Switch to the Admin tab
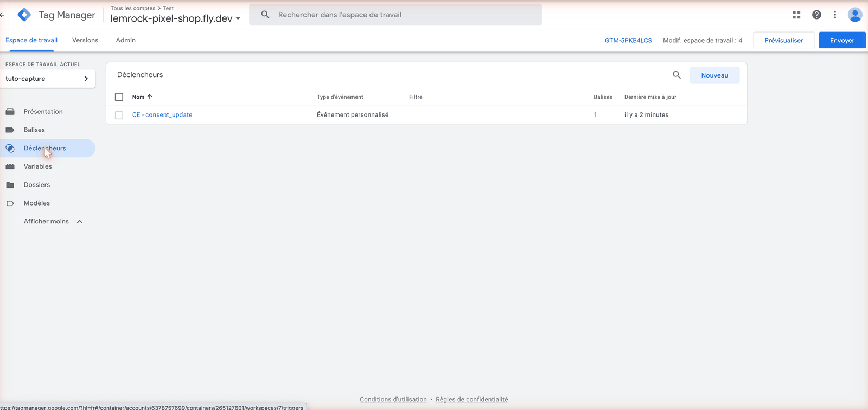Screen dimensions: 868x410 point(126,40)
